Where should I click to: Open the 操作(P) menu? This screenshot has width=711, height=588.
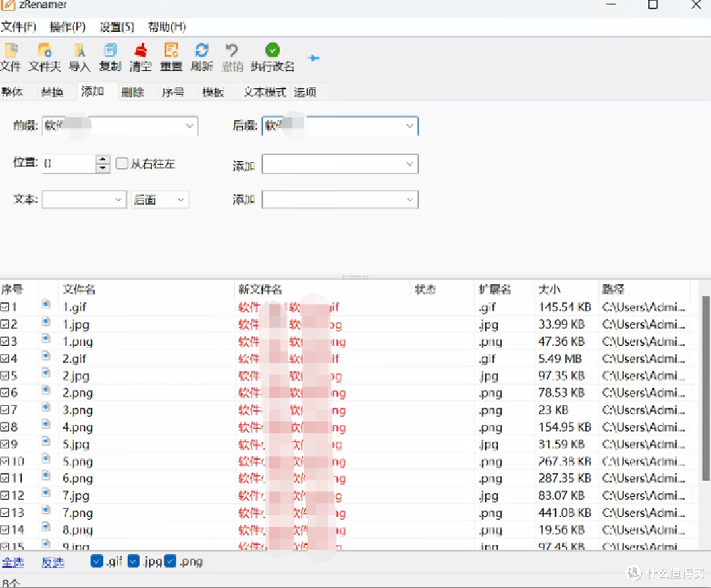pos(68,27)
